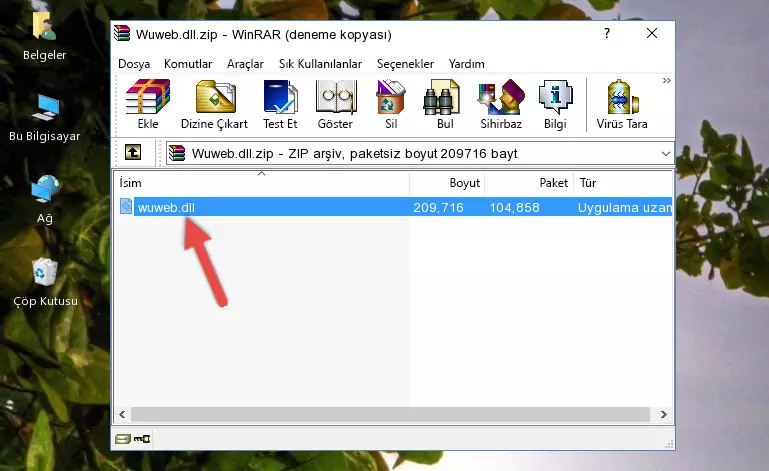
Task: Start Virüs Tara scan
Action: point(622,105)
